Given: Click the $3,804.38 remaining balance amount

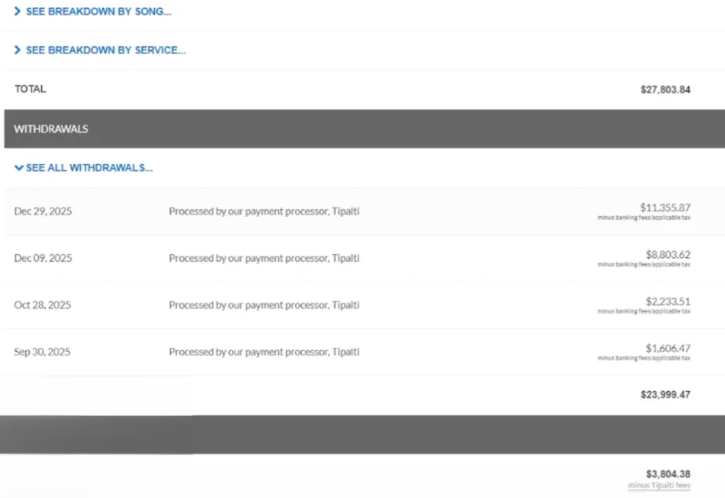Looking at the screenshot, I should point(668,474).
